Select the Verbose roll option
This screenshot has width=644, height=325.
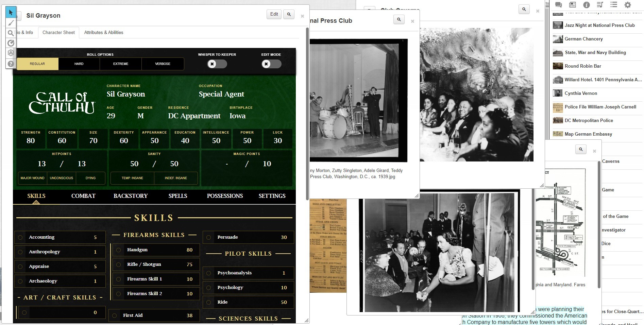163,64
